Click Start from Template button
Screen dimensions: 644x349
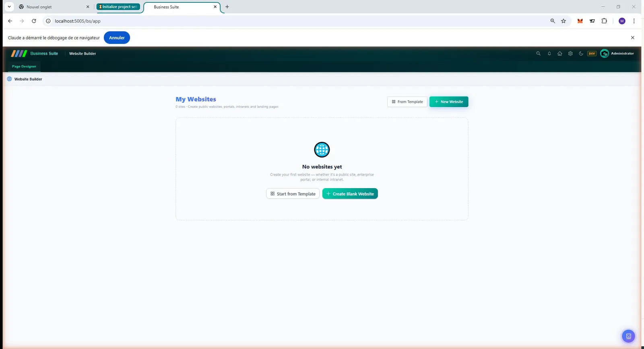(293, 194)
